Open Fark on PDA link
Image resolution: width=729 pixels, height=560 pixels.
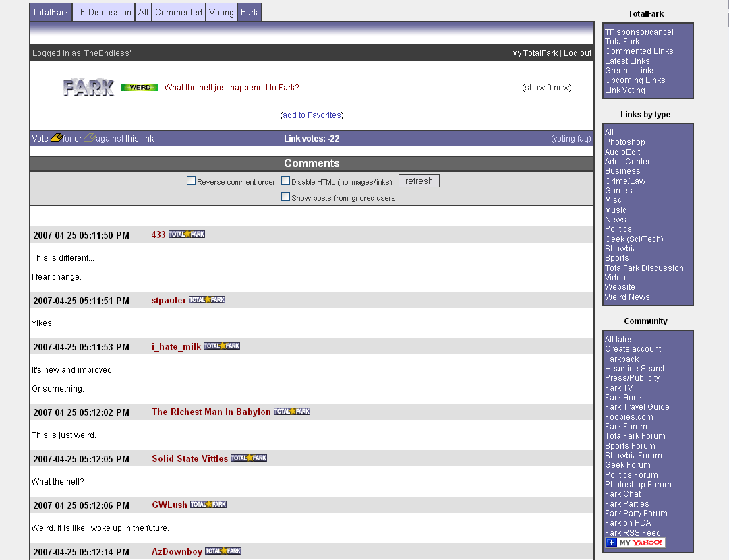point(628,523)
